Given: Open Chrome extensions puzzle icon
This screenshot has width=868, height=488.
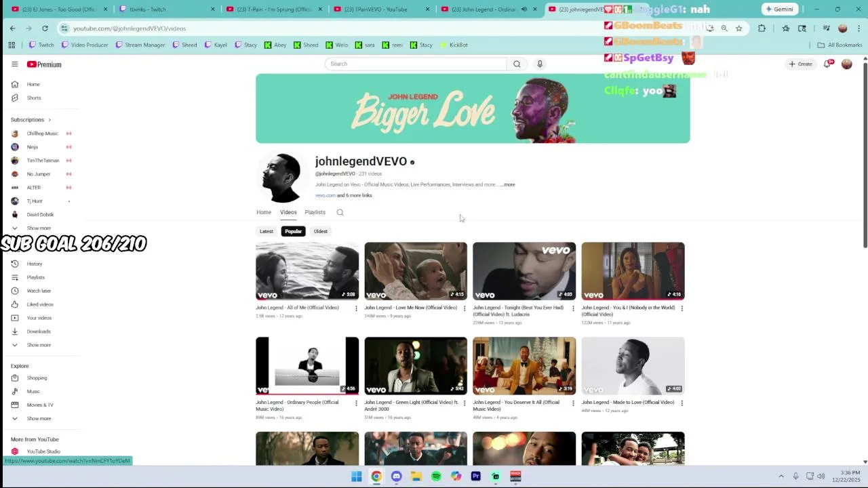Looking at the screenshot, I should coord(762,28).
